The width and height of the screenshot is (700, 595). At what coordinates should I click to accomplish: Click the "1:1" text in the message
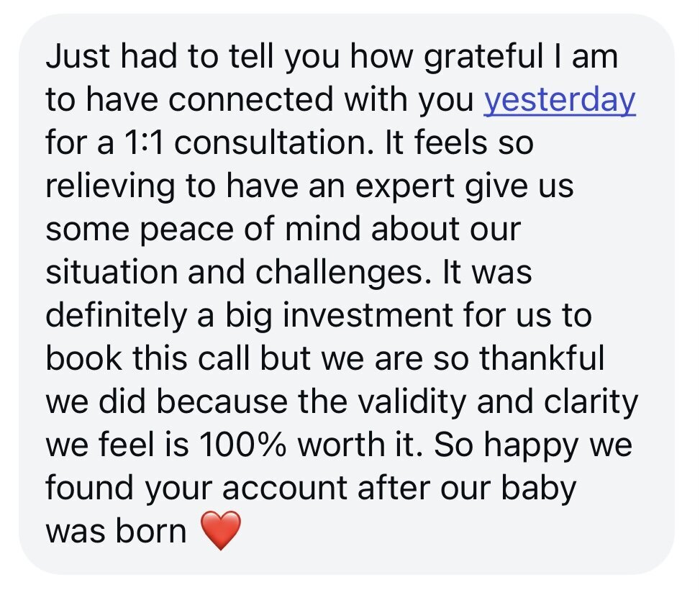click(143, 144)
